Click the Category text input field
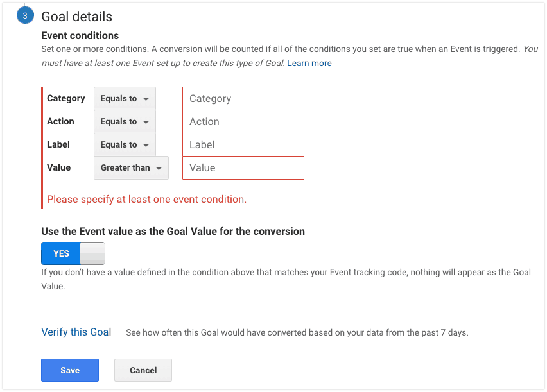Viewport: 547px width, 392px height. (x=243, y=98)
